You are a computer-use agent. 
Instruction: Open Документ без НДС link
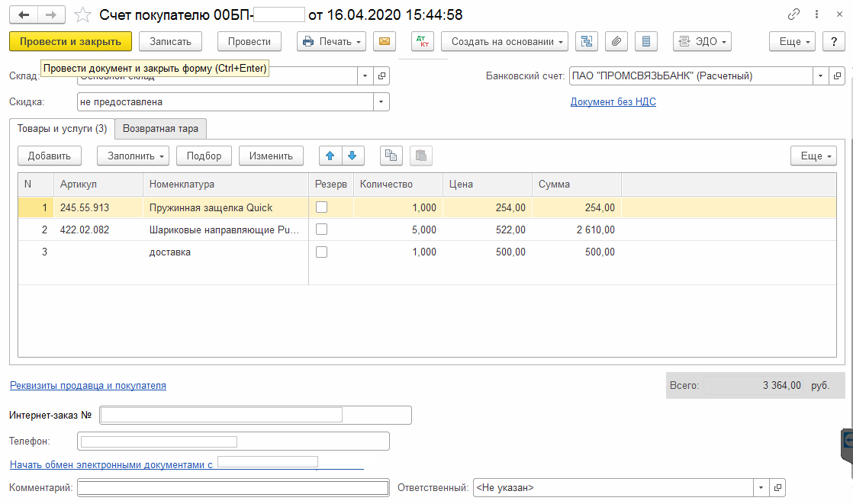click(613, 101)
